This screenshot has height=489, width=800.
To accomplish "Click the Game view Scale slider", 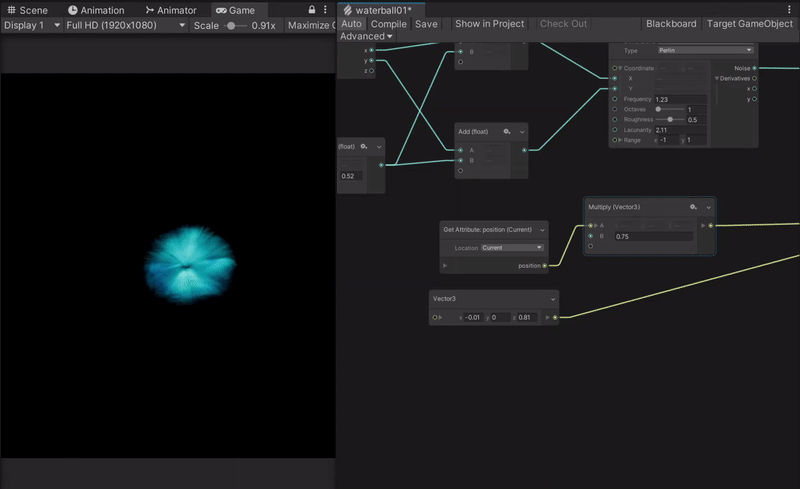I will coord(235,26).
